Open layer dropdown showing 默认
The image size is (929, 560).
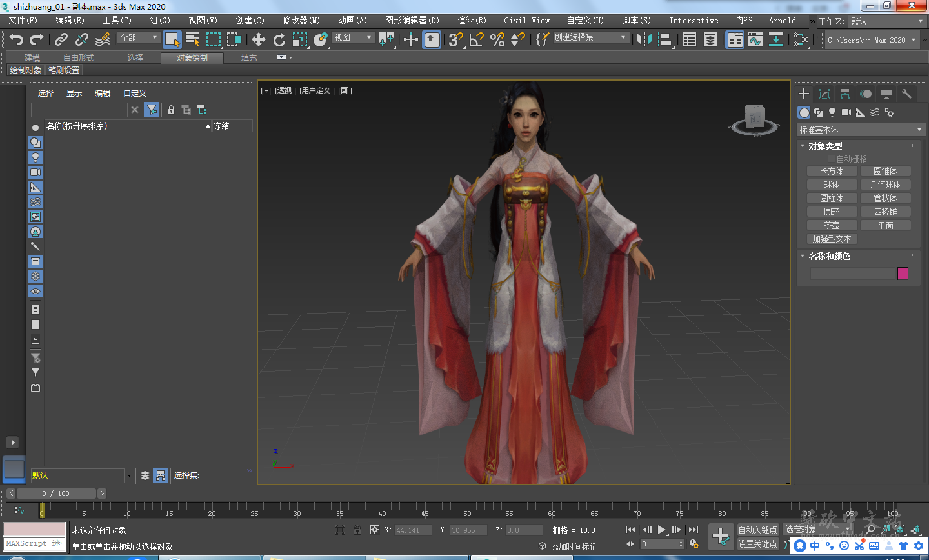tap(81, 475)
